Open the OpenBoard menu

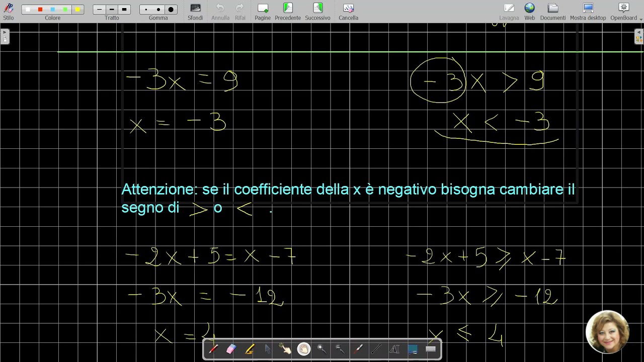coord(624,11)
